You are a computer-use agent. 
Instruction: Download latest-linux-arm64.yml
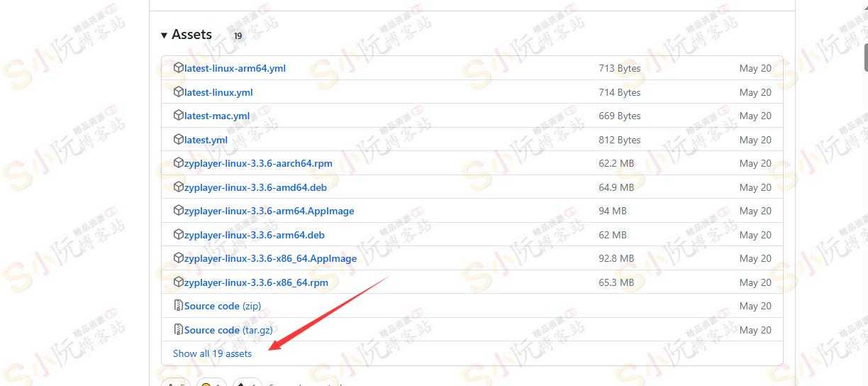[235, 69]
